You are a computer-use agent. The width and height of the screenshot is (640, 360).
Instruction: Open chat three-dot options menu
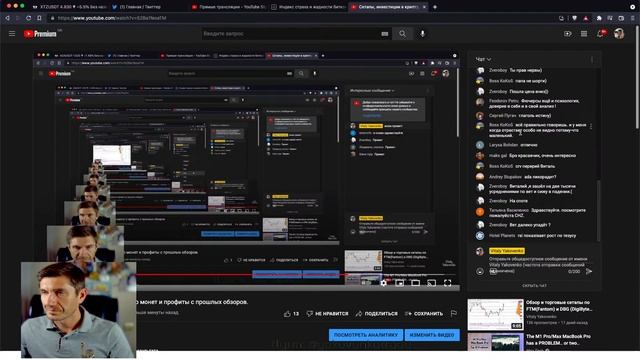592,60
